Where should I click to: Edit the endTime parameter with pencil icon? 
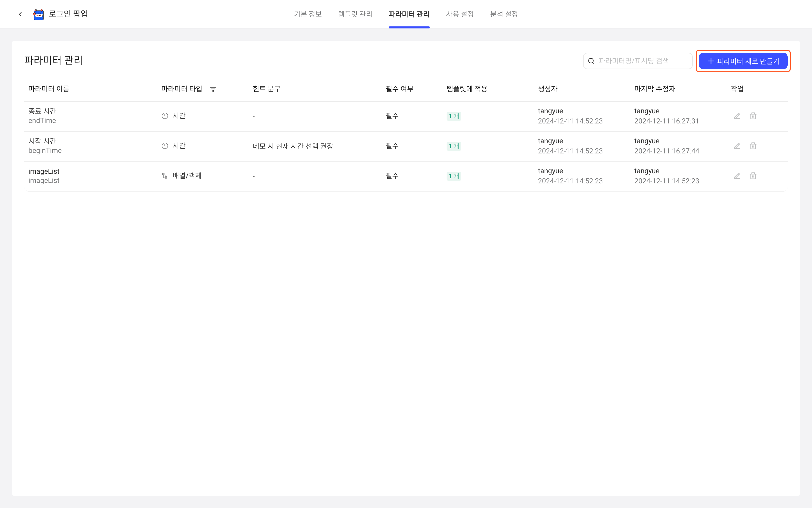tap(737, 116)
